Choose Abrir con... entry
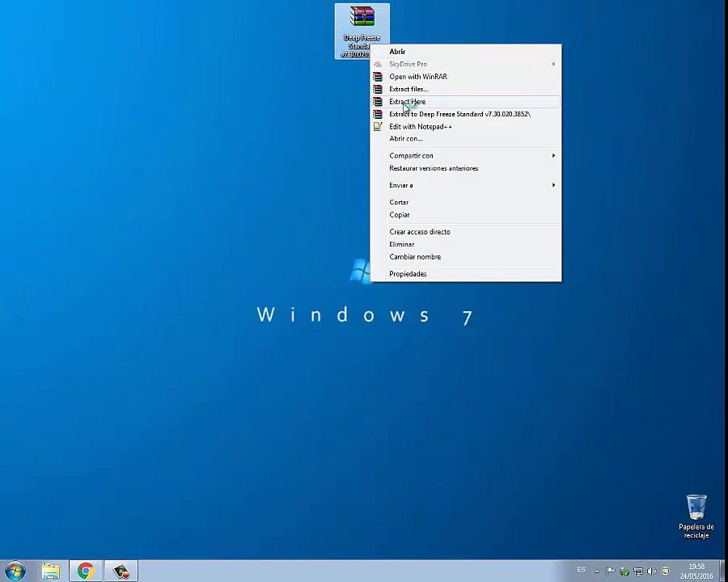This screenshot has height=582, width=728. point(466,138)
